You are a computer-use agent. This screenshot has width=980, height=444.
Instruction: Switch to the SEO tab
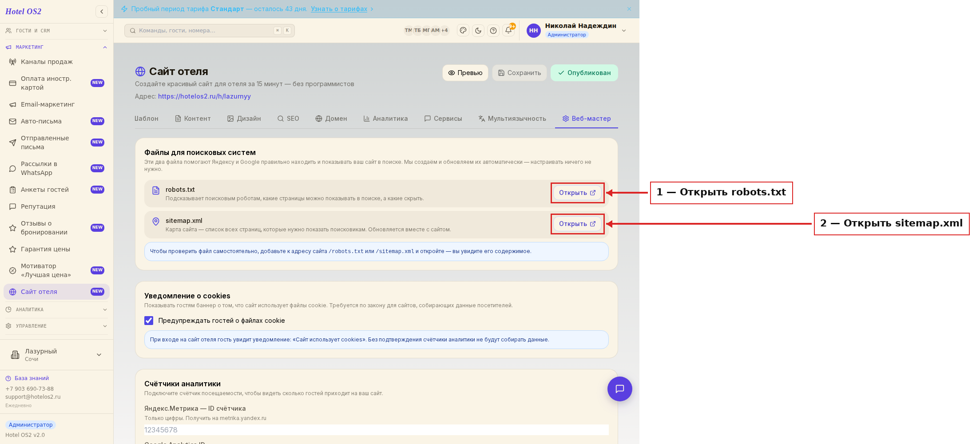coord(288,119)
